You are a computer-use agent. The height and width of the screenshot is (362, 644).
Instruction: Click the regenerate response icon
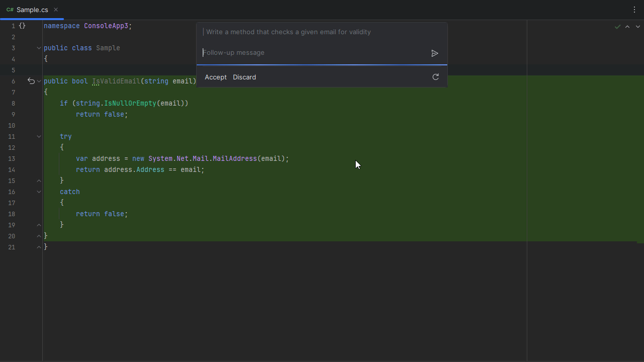[x=436, y=77]
